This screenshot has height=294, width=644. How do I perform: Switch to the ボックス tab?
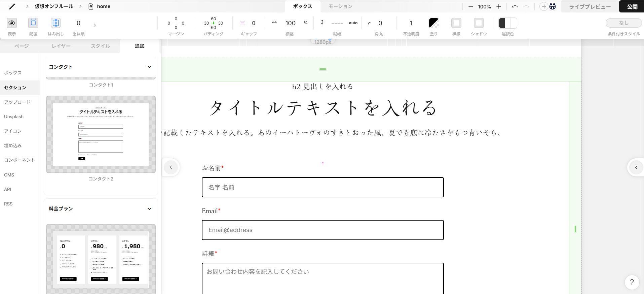[x=303, y=6]
